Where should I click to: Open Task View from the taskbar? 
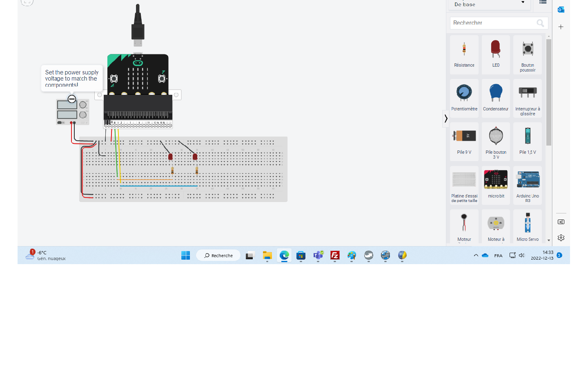coord(250,256)
